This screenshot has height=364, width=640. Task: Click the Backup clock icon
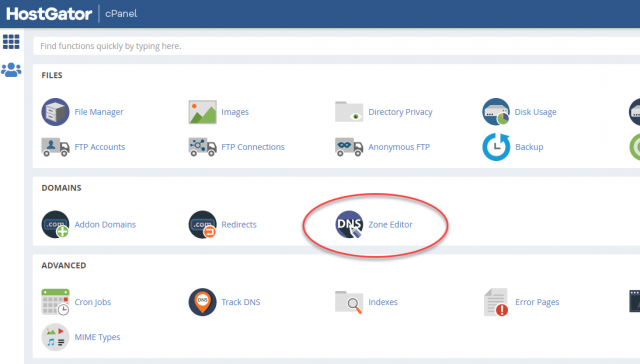tap(496, 147)
